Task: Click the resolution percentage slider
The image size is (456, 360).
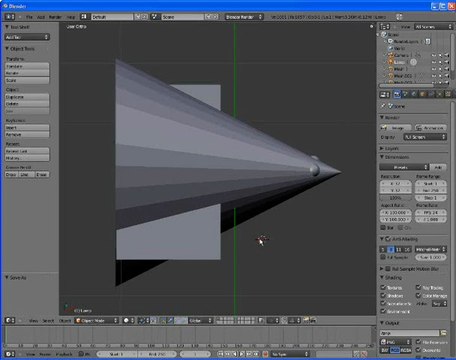Action: click(x=396, y=198)
